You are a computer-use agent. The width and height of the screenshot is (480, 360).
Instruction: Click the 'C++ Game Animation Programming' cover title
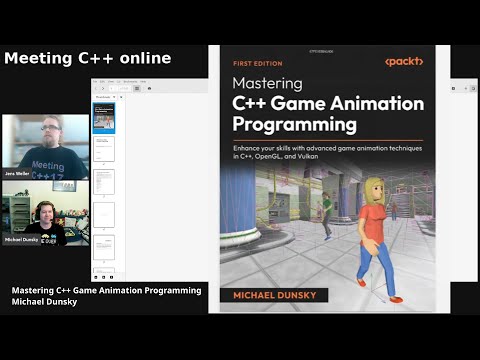click(x=328, y=114)
